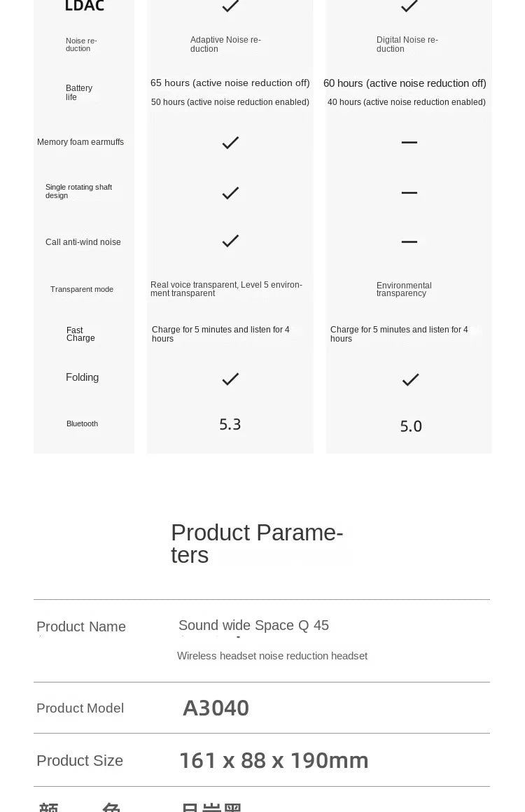Select the Bluetooth 5.0 value
525x812 pixels.
(411, 426)
